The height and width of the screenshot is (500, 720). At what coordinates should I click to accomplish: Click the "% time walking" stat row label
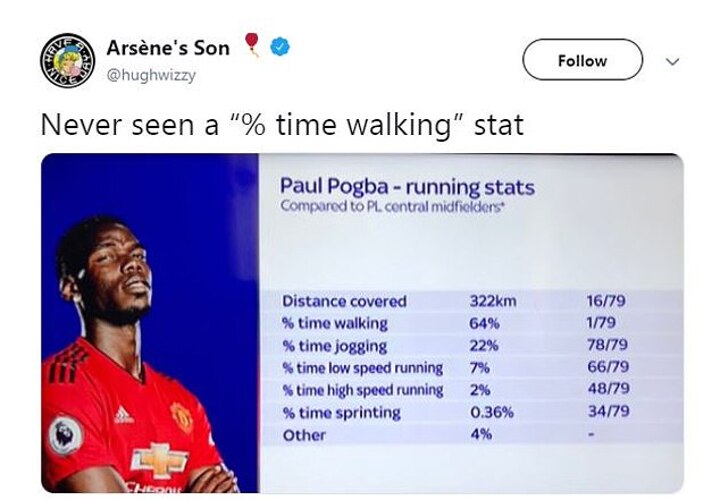click(334, 323)
